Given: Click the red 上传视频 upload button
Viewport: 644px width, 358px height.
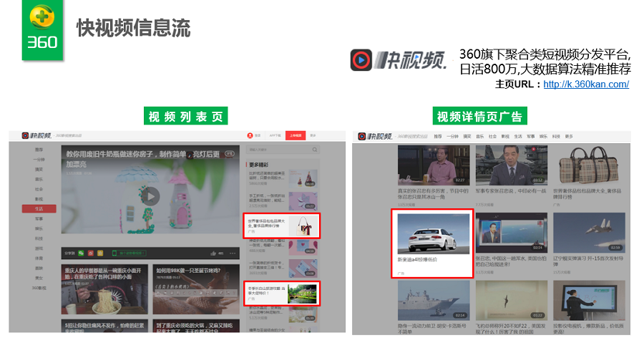Looking at the screenshot, I should click(x=296, y=135).
